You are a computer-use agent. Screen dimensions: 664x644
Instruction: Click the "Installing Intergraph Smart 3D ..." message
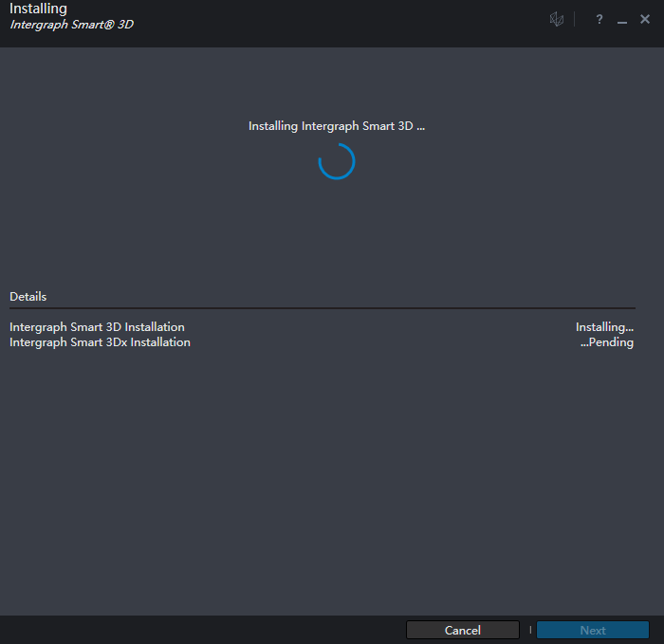336,126
